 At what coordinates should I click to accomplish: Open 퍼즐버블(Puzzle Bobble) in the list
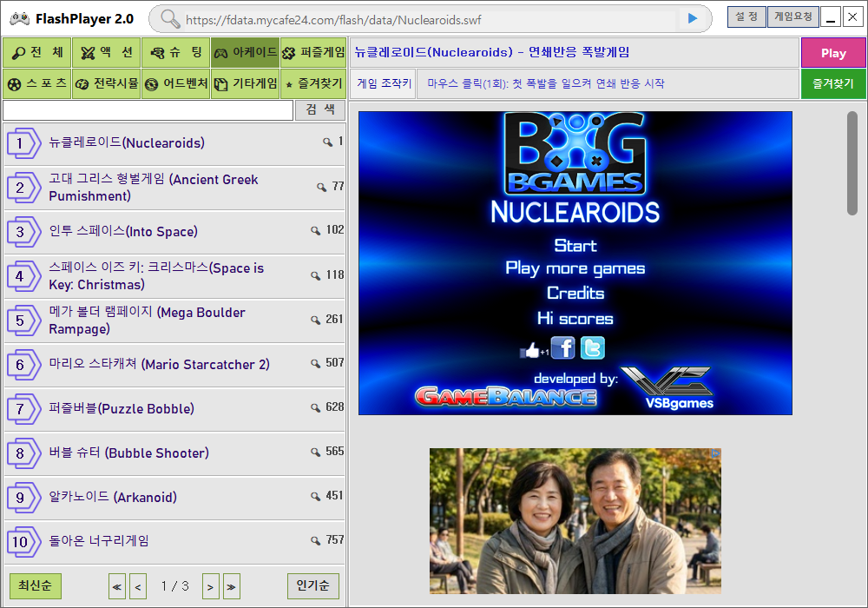[174, 408]
